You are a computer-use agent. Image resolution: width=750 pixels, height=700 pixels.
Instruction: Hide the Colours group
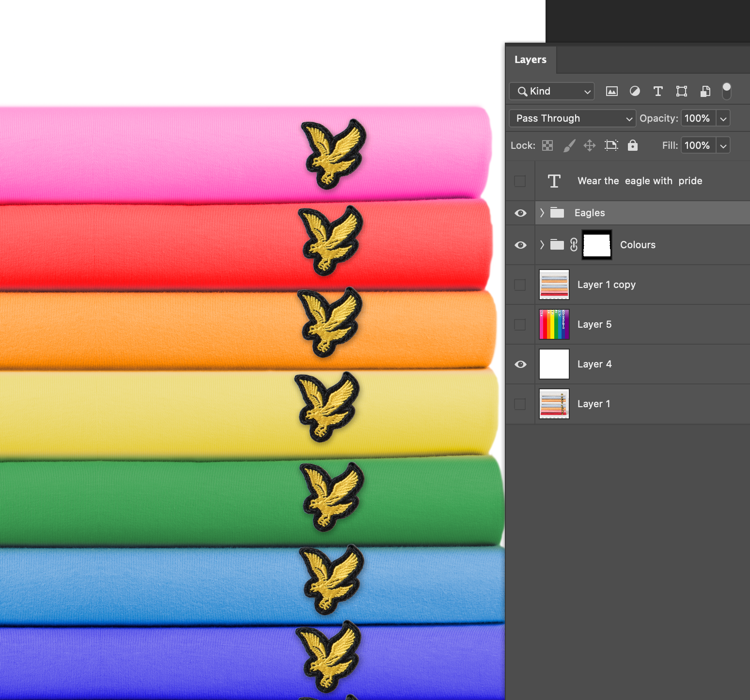[x=520, y=245]
